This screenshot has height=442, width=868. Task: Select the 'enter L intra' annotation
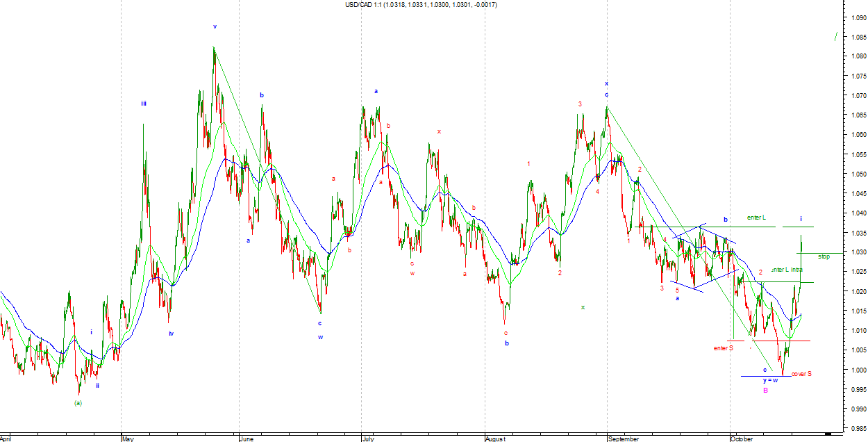pyautogui.click(x=787, y=270)
